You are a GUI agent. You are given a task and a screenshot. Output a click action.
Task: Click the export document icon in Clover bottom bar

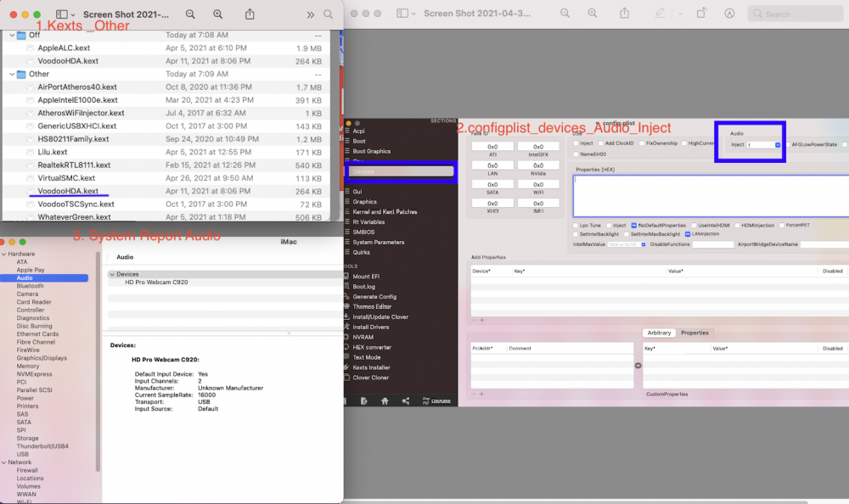point(364,401)
